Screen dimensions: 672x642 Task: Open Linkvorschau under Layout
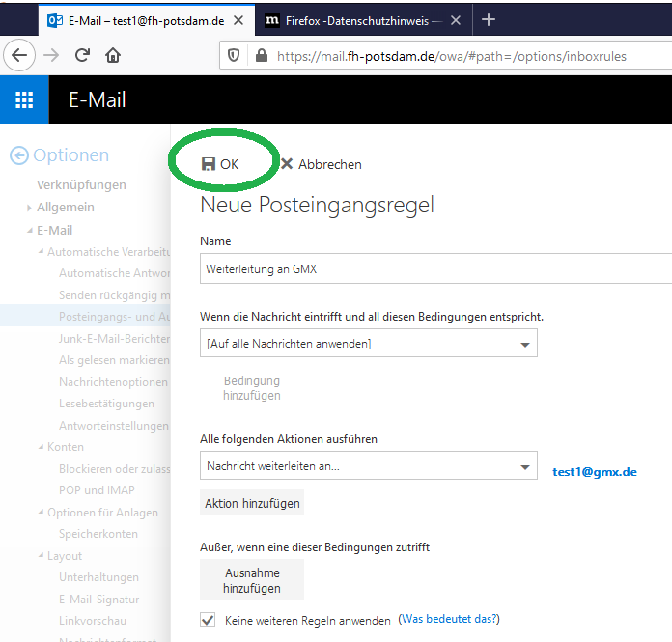pos(93,621)
